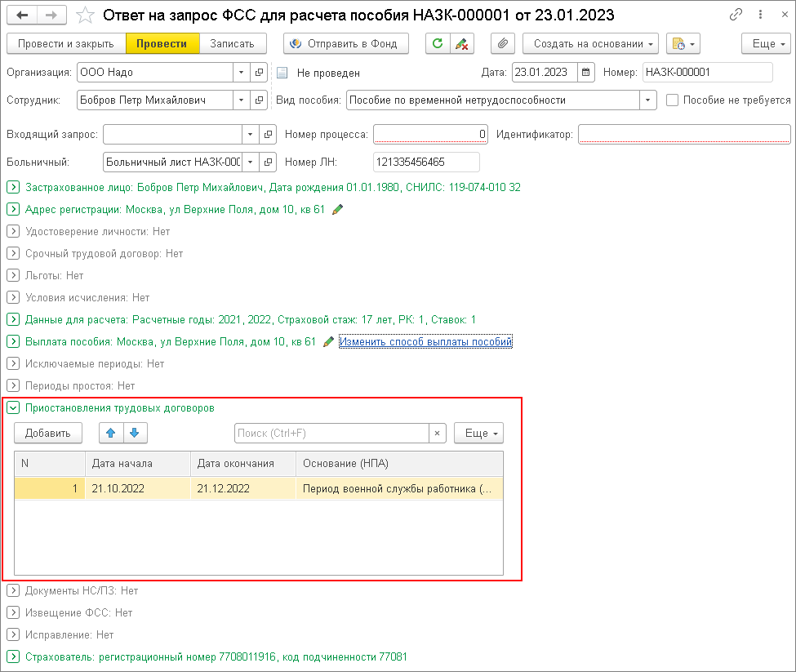
Task: Expand 'Периоды простоя' section
Action: tap(13, 385)
